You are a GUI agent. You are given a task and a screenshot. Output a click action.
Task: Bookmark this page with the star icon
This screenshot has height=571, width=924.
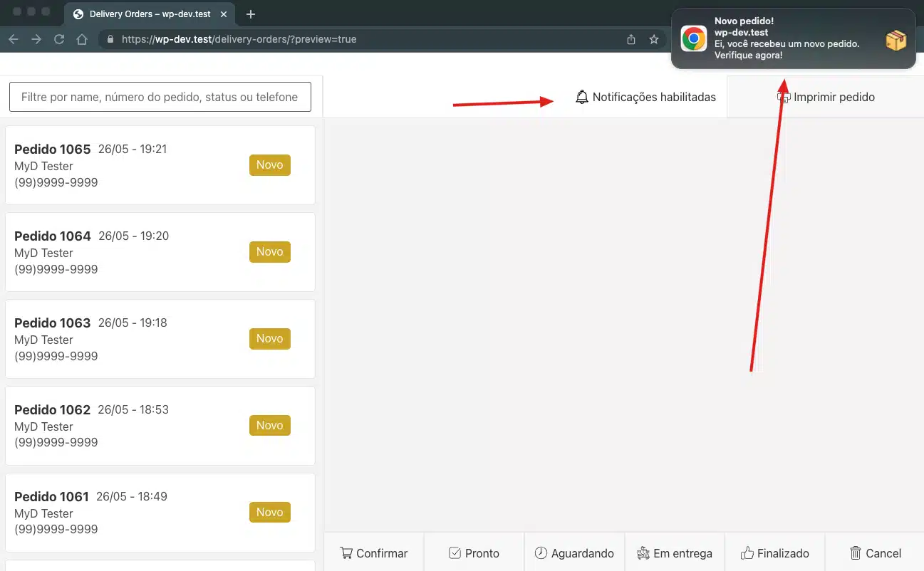pos(653,39)
